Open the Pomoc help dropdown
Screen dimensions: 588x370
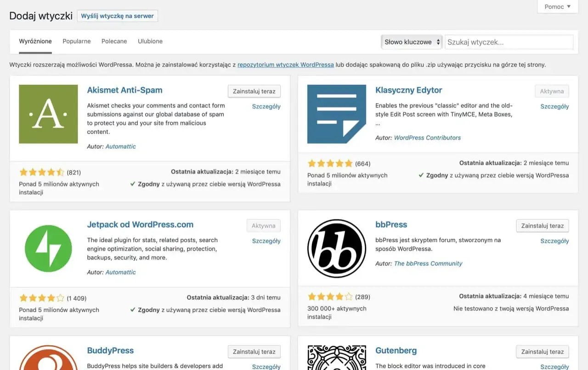(557, 6)
